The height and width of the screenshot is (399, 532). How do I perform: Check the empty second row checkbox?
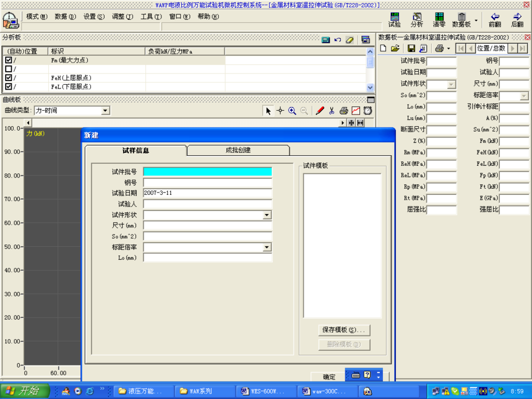coord(9,69)
